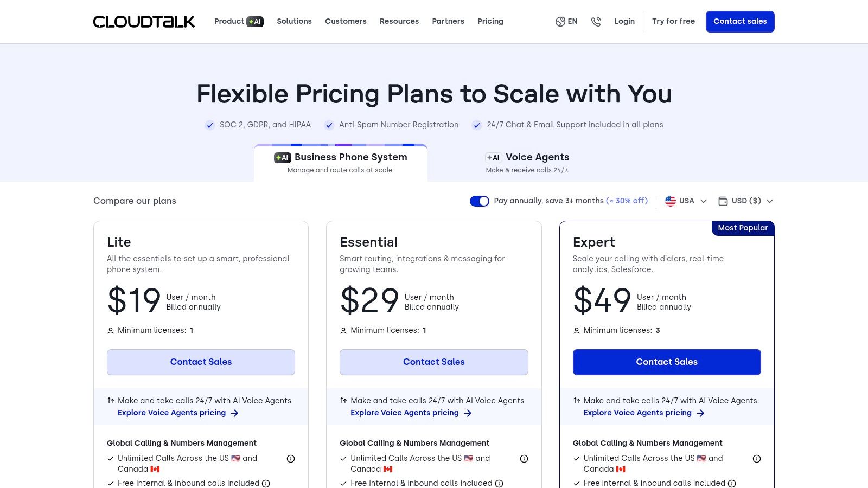Click Contact Sales under Lite plan
The image size is (868, 488).
tap(201, 362)
